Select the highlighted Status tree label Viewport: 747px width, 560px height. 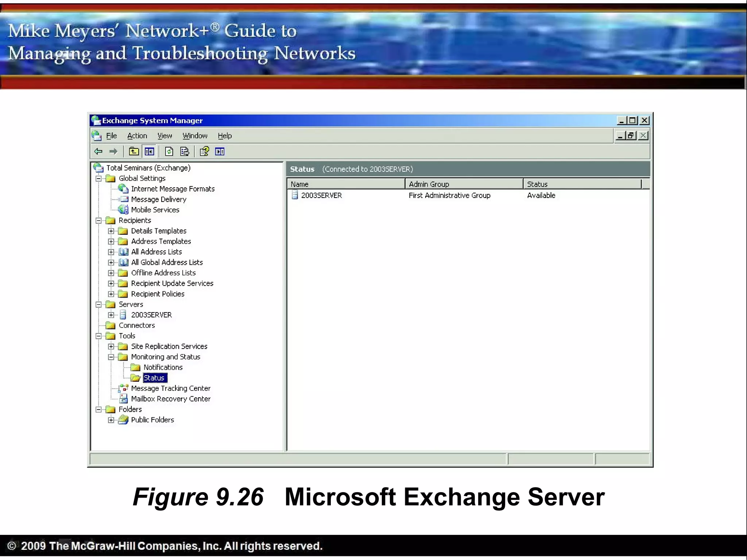click(x=155, y=378)
